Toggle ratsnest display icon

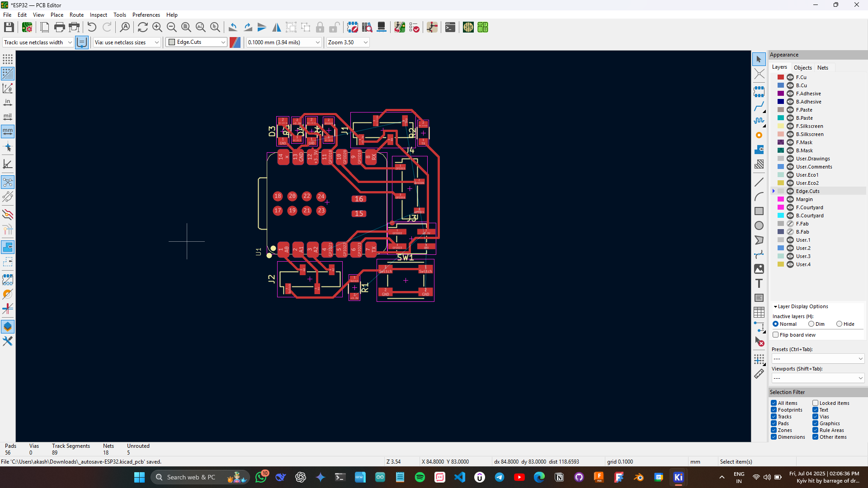(8, 182)
